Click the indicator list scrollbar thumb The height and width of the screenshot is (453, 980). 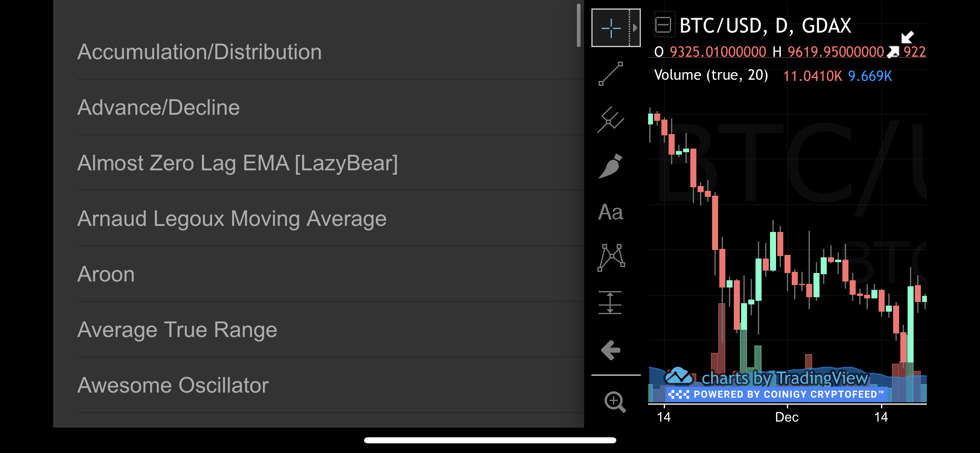579,25
